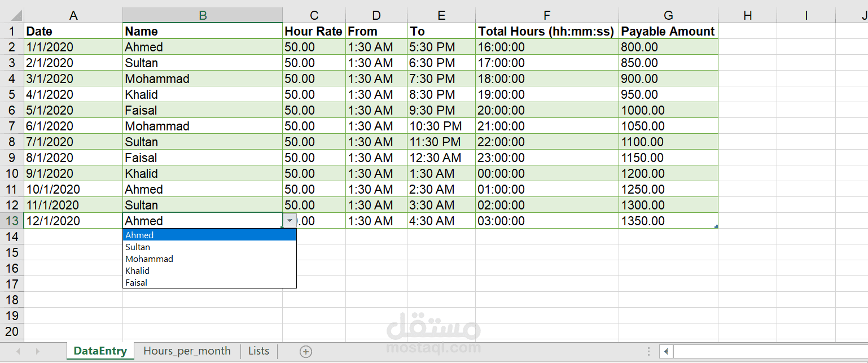Viewport: 868px width, 363px height.
Task: Choose Sultan from the dropdown list
Action: coord(209,247)
